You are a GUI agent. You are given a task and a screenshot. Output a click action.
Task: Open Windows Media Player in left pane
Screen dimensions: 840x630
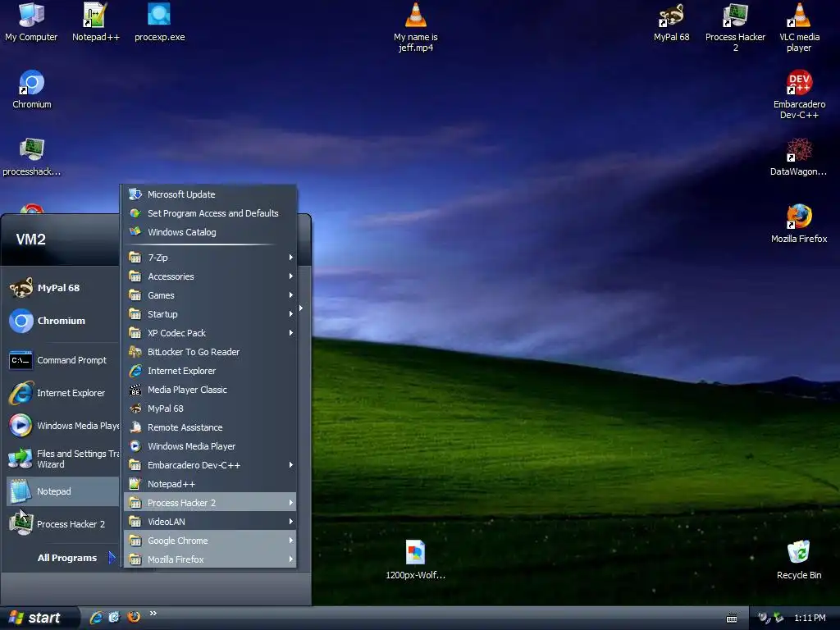[62, 426]
